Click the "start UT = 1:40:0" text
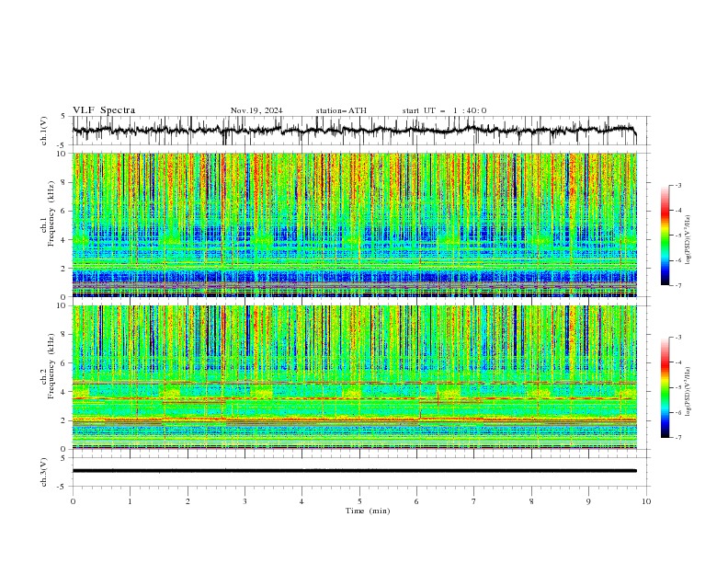Viewport: 728px width, 563px height. coord(444,110)
